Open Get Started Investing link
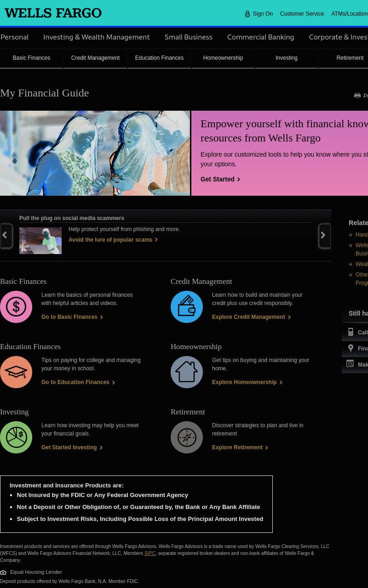 pos(72,447)
